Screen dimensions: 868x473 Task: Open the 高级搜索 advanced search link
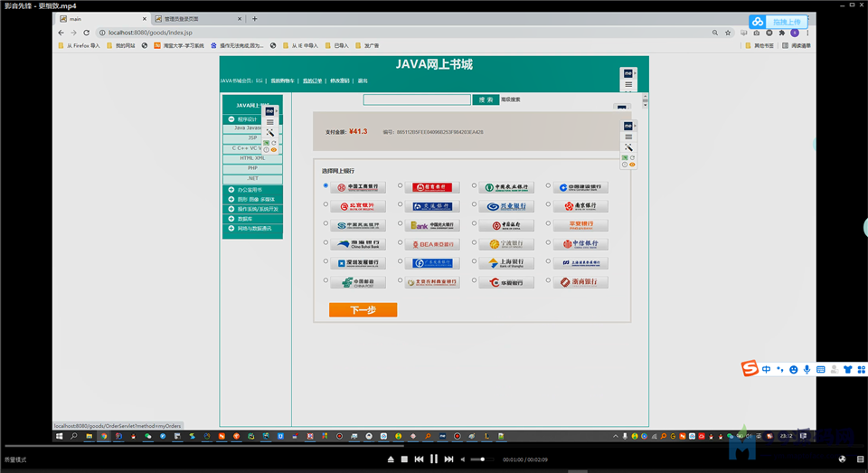tap(510, 99)
